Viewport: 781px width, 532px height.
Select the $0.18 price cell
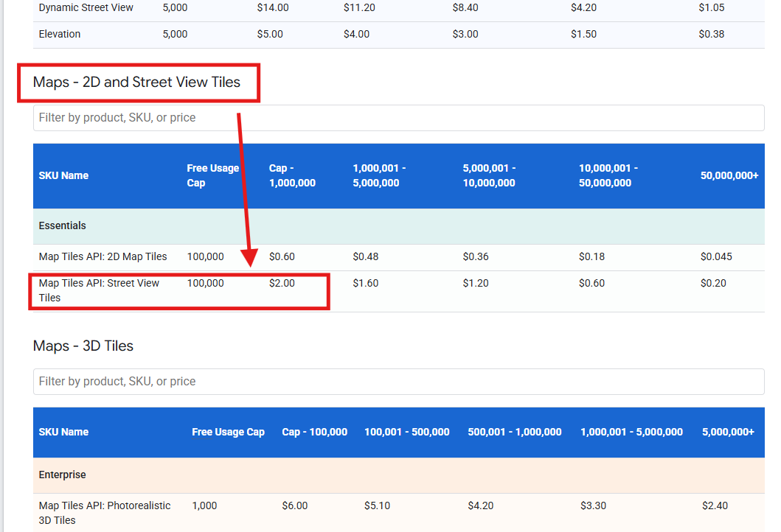point(591,257)
